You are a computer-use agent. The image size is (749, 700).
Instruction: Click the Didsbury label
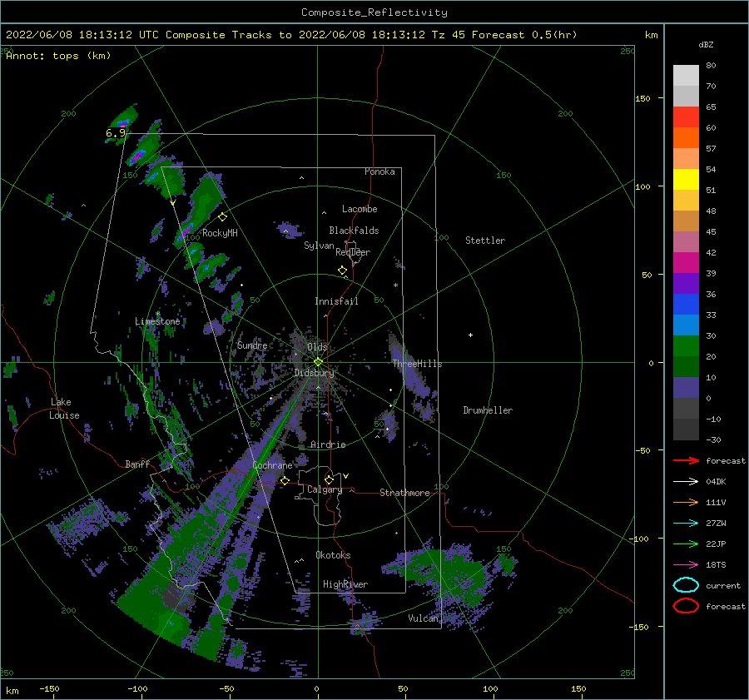click(x=315, y=373)
